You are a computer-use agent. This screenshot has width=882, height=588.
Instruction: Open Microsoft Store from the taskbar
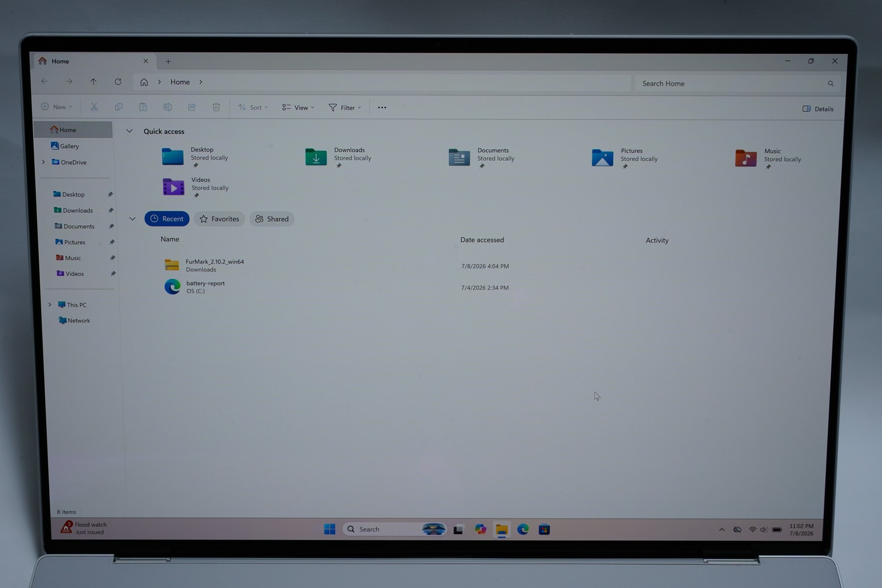click(544, 530)
